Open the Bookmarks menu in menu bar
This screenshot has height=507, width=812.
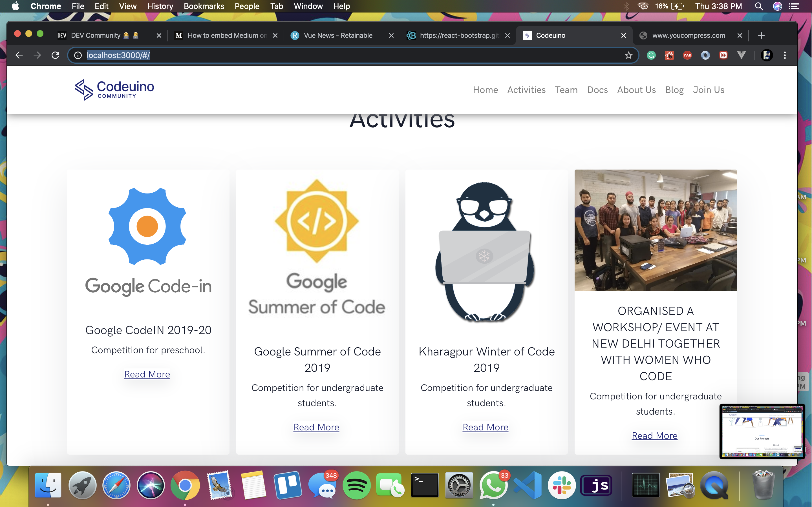204,6
